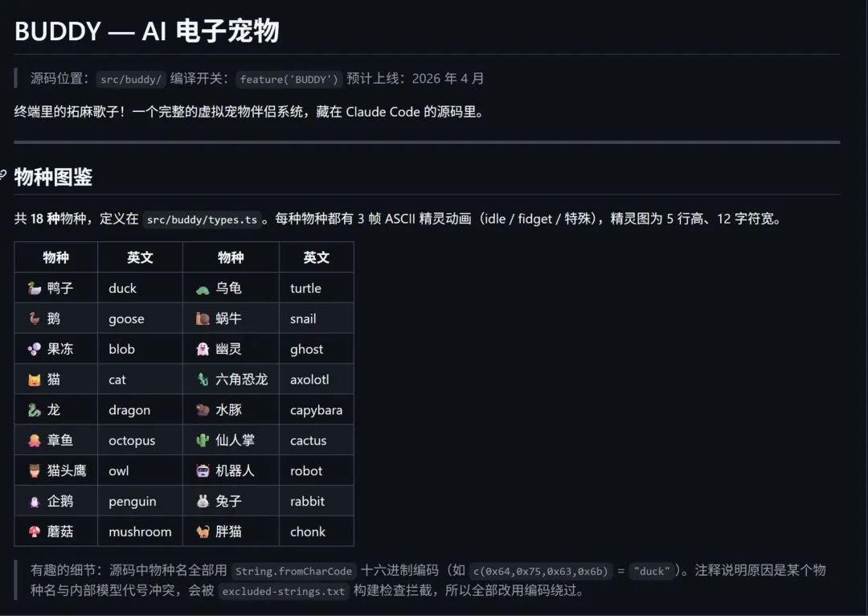Click the robot emoji icon

pos(203,471)
